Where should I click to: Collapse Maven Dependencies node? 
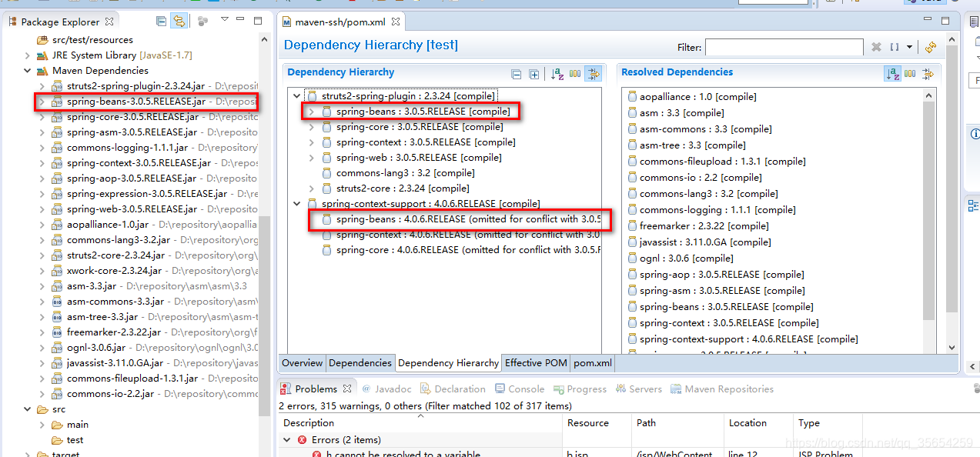pyautogui.click(x=28, y=71)
